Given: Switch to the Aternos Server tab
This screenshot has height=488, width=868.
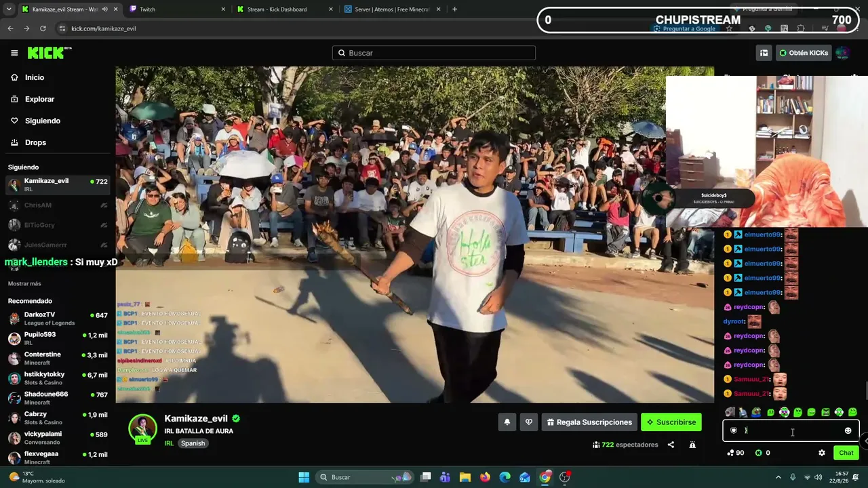Looking at the screenshot, I should tap(393, 9).
